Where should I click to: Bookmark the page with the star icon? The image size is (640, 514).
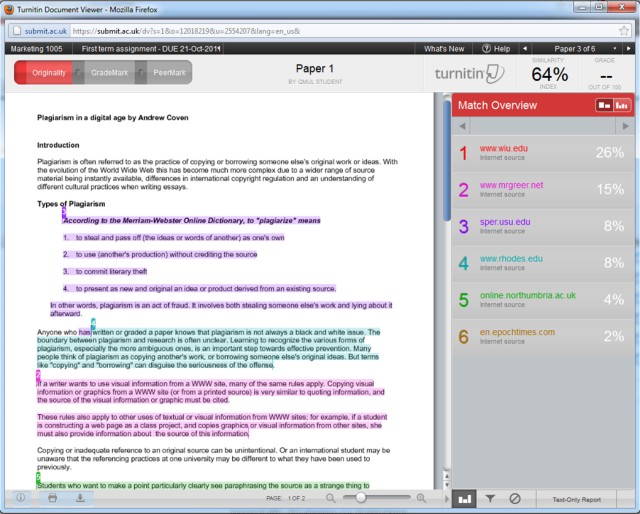pyautogui.click(x=624, y=31)
